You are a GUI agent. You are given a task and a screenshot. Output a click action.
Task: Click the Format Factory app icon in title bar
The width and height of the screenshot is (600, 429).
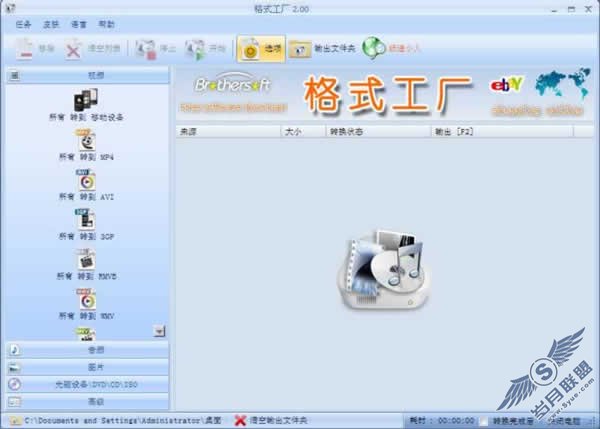pos(10,8)
